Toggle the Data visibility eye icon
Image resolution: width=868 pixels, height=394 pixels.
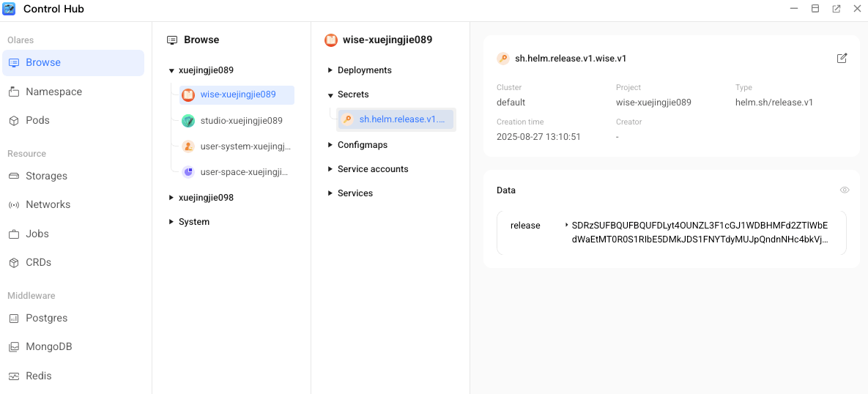(x=845, y=190)
